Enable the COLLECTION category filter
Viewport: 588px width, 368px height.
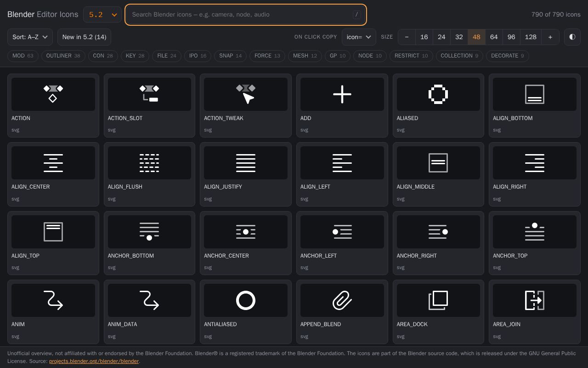(x=459, y=56)
